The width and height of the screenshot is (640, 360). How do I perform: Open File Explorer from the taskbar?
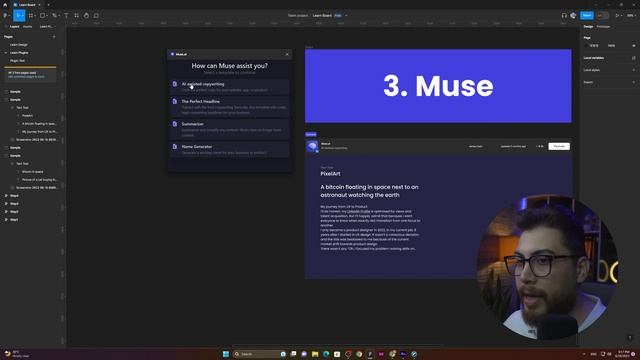point(315,354)
